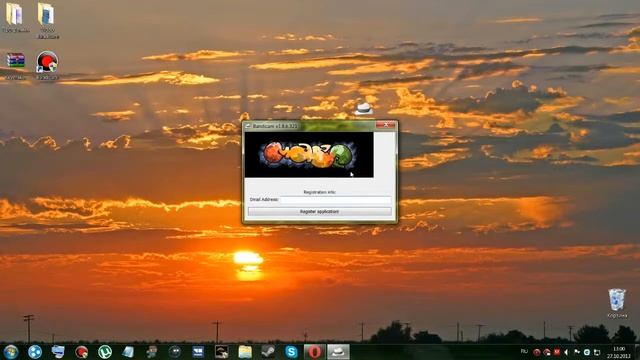Screen dimensions: 640x360
Task: Open the dark round face icon in taskbar
Action: click(175, 351)
